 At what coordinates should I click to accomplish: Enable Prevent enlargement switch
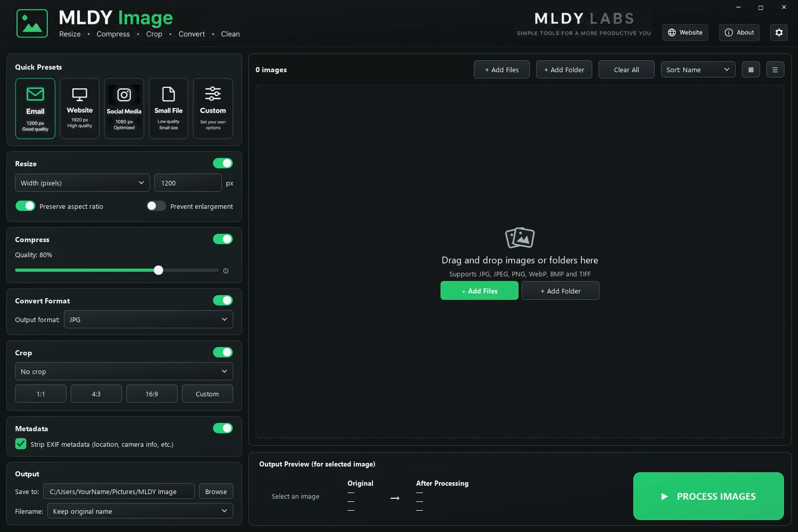[x=156, y=206]
